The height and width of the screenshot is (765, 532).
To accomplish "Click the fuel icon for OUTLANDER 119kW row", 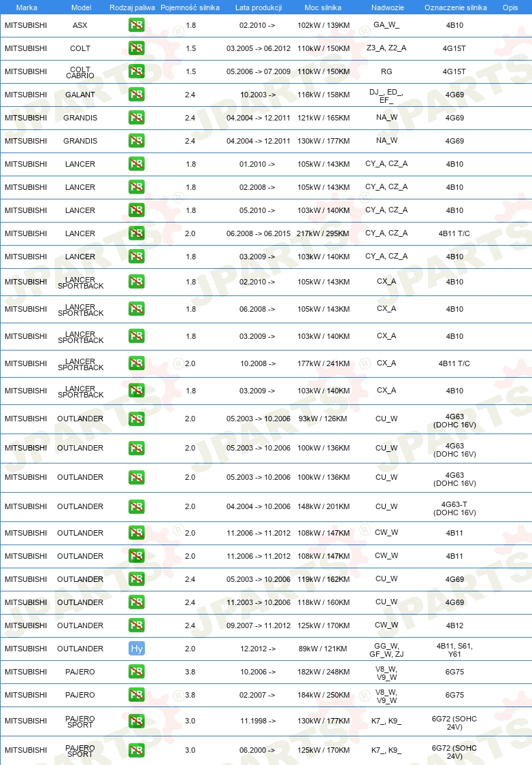I will 137,579.
